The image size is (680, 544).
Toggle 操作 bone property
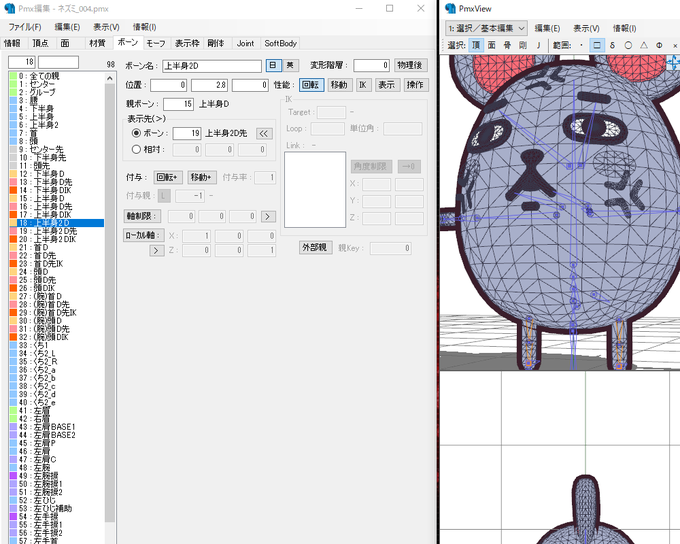point(416,85)
